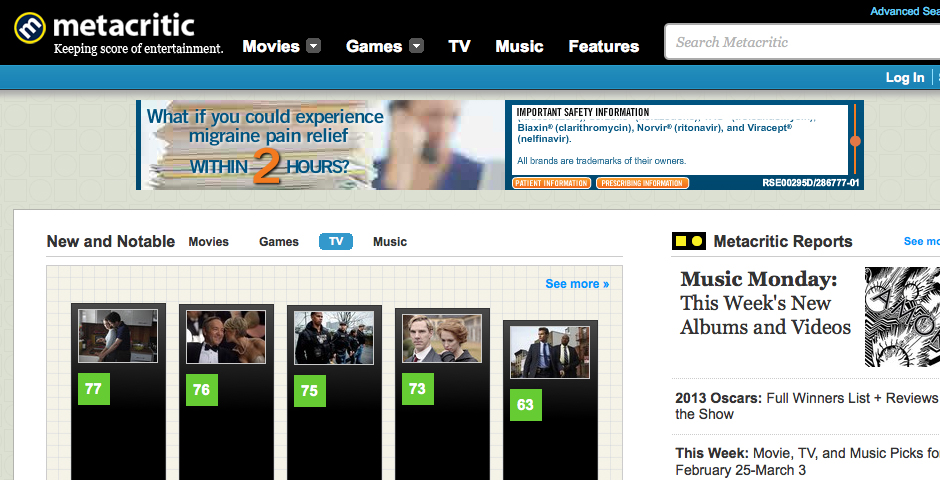Open the thumbnail above score 77
The height and width of the screenshot is (480, 940).
pos(118,336)
